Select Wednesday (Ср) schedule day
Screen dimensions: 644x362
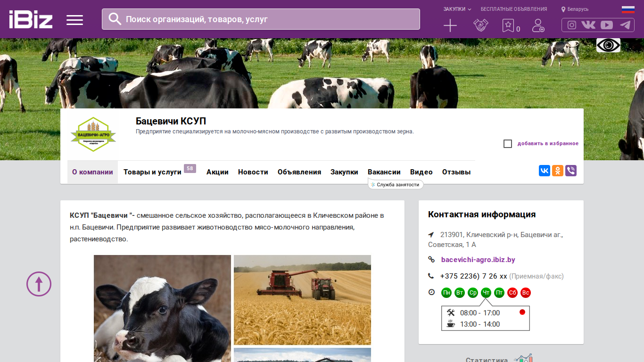pos(473,293)
